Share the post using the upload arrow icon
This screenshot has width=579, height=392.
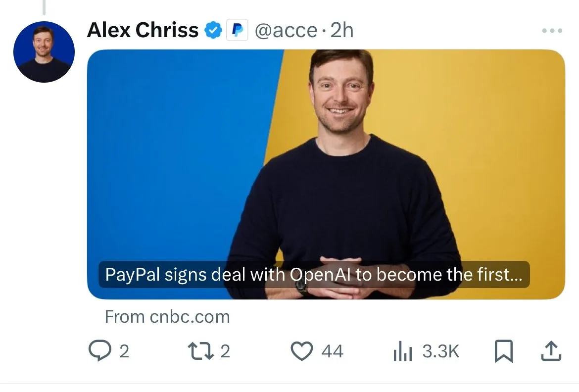[551, 351]
